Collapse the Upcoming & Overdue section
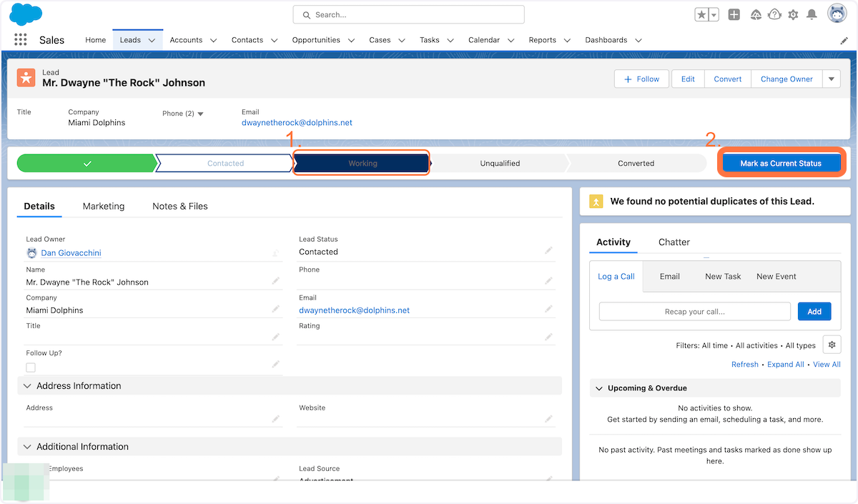The image size is (858, 504). [598, 388]
